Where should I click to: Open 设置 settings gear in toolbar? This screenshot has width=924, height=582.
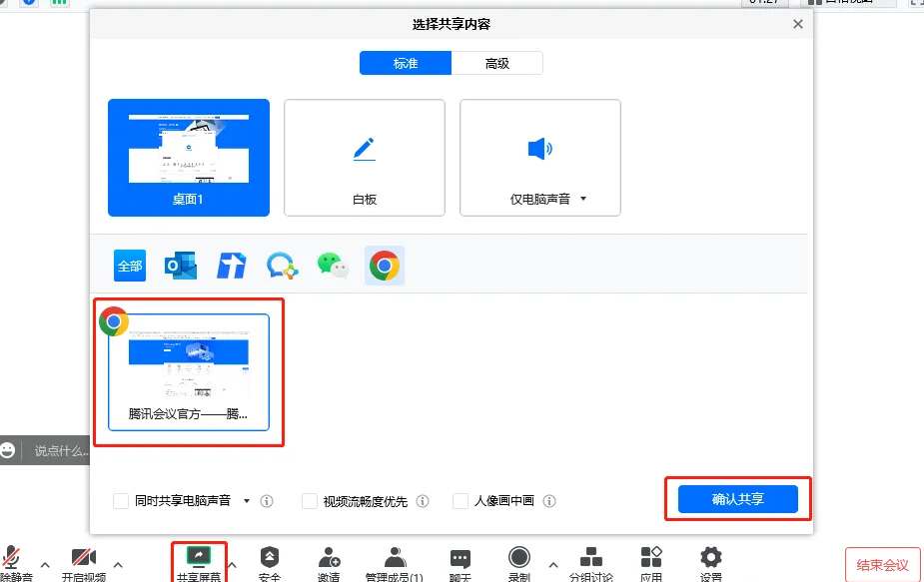coord(710,561)
